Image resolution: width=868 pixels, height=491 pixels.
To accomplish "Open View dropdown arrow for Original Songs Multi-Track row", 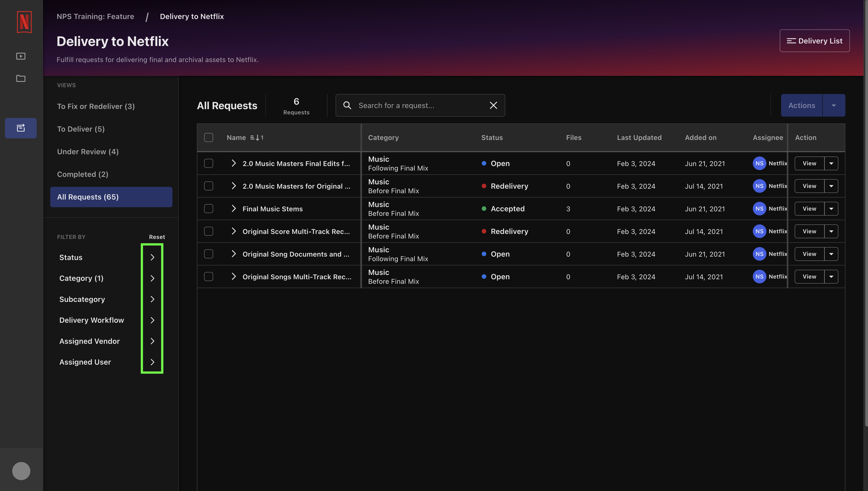I will click(x=831, y=277).
